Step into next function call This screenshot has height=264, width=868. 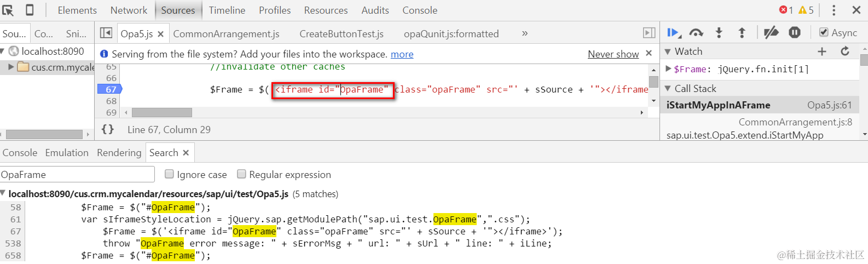pyautogui.click(x=719, y=33)
